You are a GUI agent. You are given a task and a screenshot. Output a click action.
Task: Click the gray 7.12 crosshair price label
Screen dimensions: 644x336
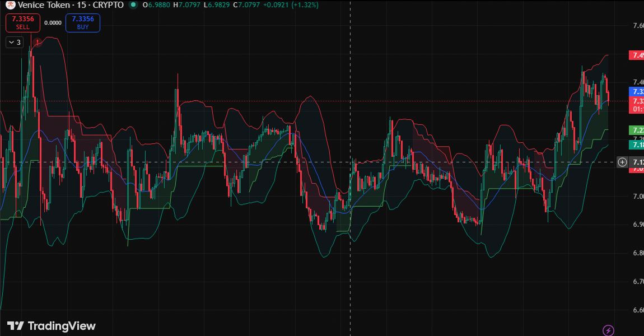637,162
